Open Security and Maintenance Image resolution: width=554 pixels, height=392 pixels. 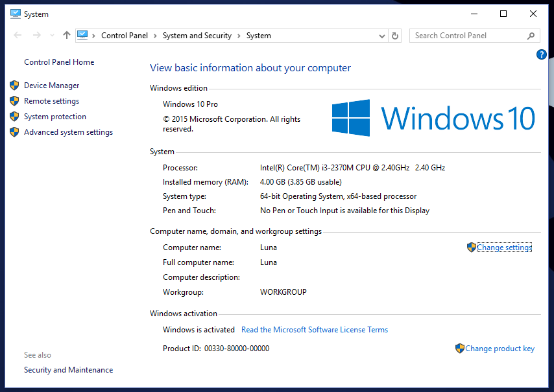(x=69, y=370)
